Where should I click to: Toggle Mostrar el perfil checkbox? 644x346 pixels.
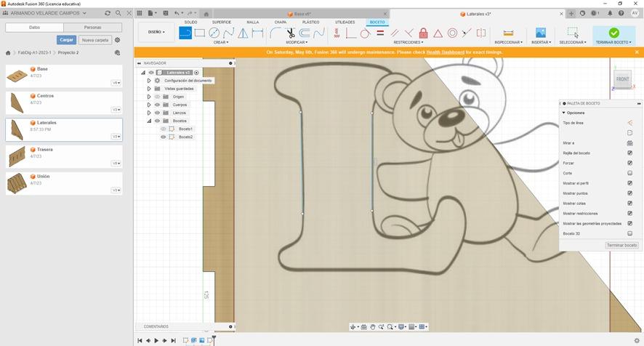pos(629,183)
